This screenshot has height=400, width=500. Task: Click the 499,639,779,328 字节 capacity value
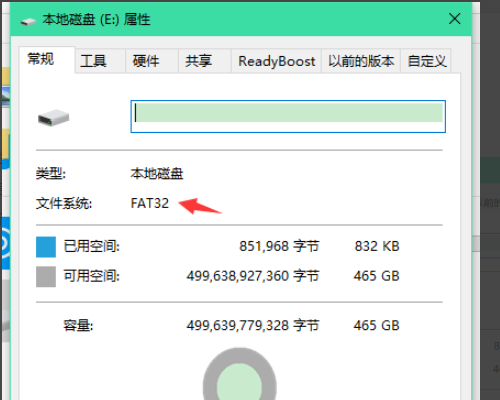pyautogui.click(x=253, y=325)
